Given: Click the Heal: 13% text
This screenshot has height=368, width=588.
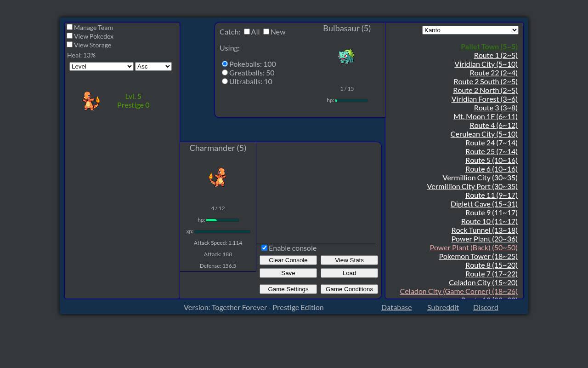Looking at the screenshot, I should 81,55.
